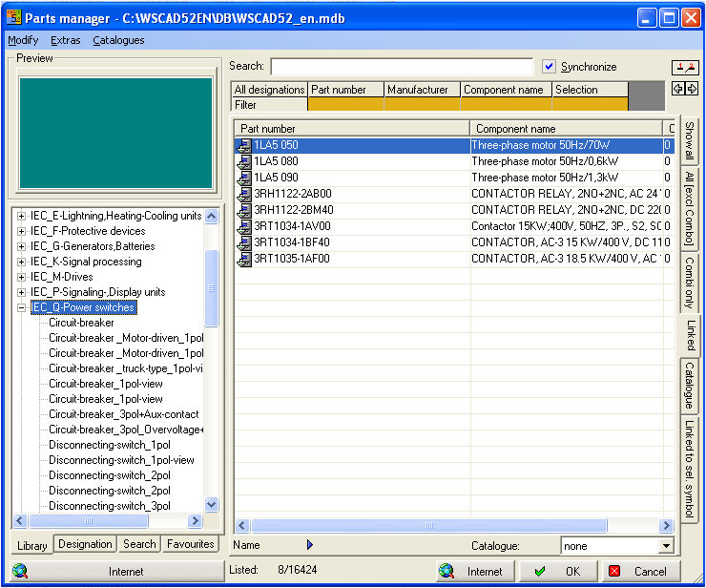Collapse IEC_Q-Power switches node
706x588 pixels.
(21, 308)
